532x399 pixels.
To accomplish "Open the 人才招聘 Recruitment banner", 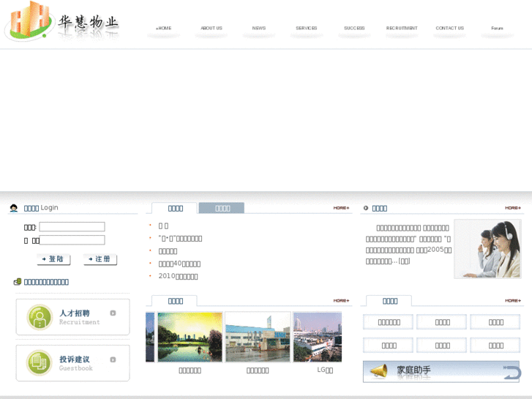I will [x=72, y=317].
